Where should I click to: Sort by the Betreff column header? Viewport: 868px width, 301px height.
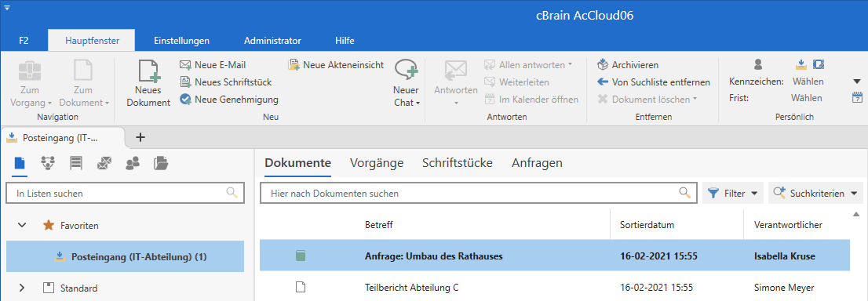(x=379, y=225)
